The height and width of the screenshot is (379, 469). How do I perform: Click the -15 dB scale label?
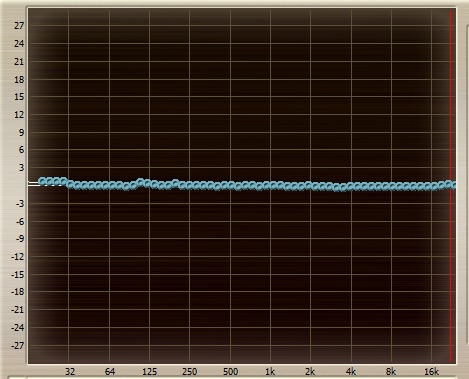pyautogui.click(x=18, y=274)
